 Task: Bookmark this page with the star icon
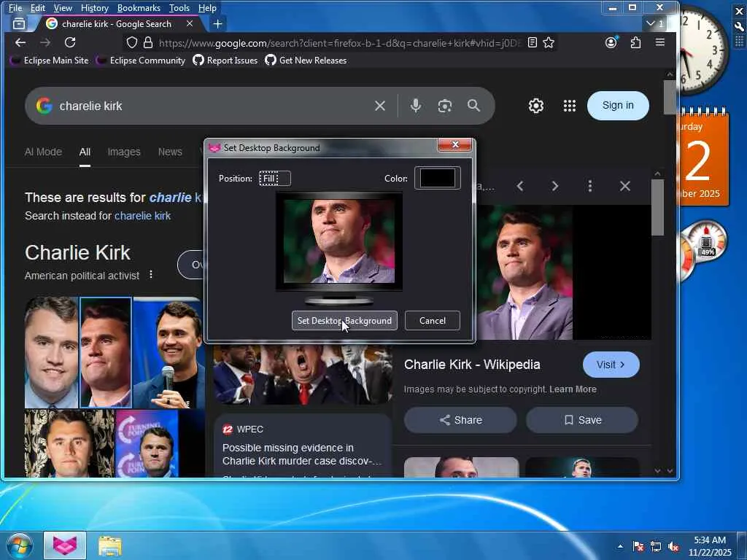coord(549,43)
